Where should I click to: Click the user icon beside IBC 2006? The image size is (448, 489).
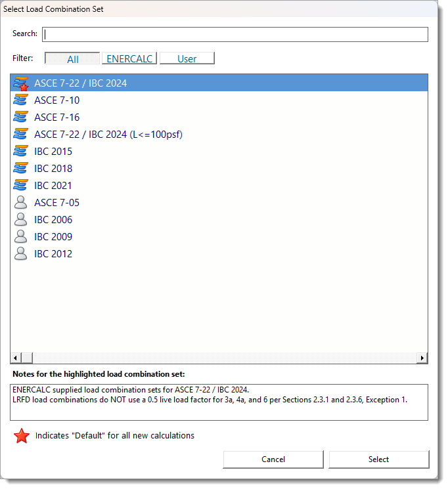21,219
